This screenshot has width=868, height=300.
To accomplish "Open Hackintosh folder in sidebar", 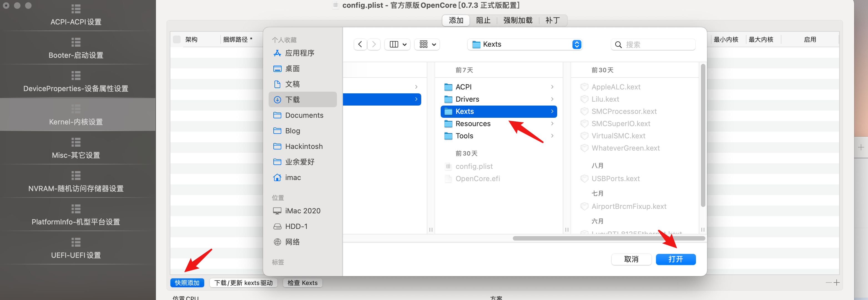I will pyautogui.click(x=302, y=146).
